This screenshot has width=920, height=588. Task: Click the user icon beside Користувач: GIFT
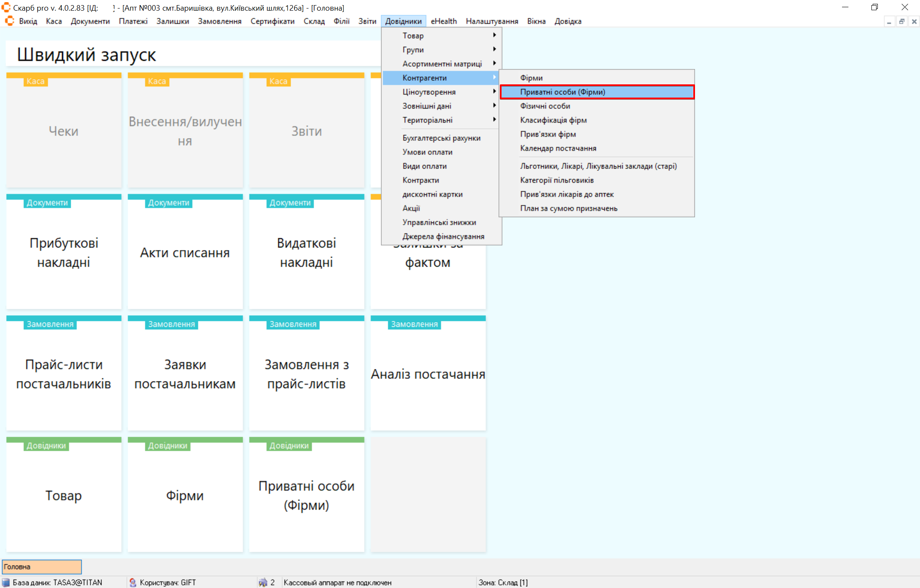[133, 582]
